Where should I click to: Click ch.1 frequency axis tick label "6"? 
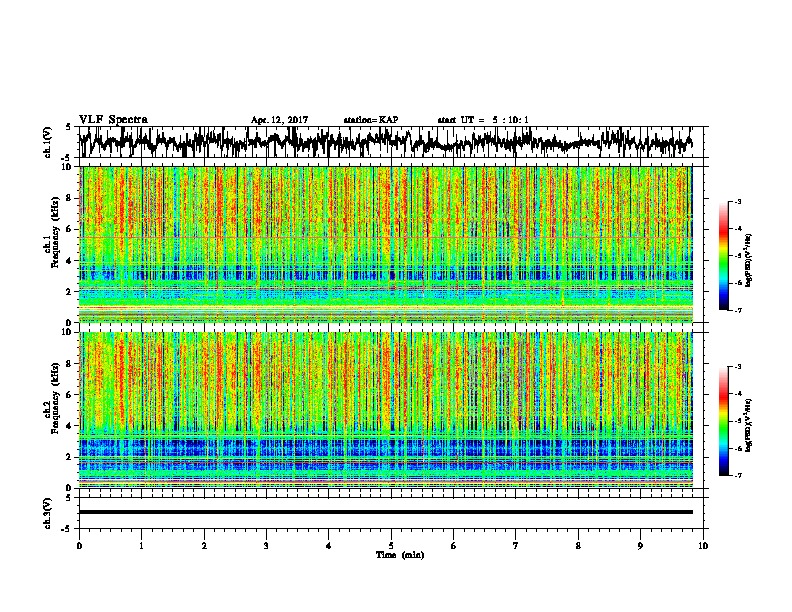point(69,229)
